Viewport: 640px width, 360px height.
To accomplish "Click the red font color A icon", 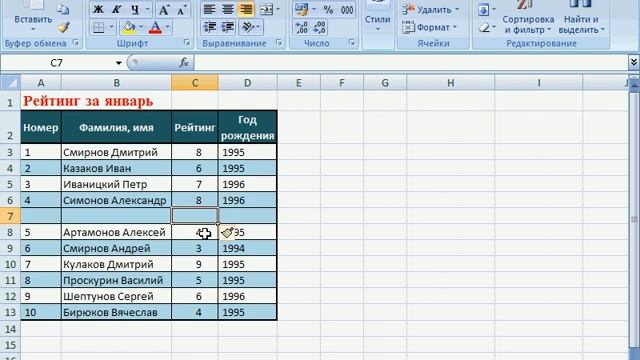I will click(x=155, y=27).
